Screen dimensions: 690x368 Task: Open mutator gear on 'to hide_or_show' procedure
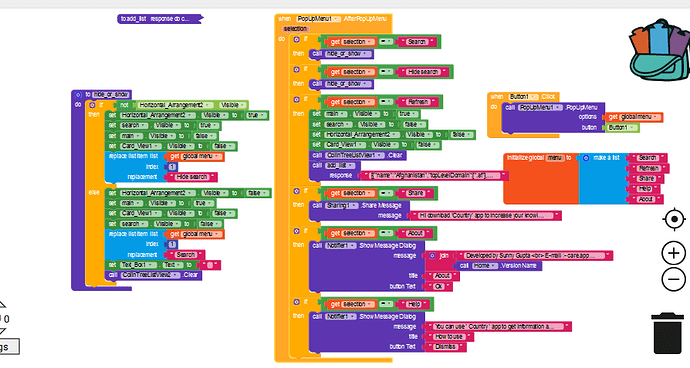(78, 95)
